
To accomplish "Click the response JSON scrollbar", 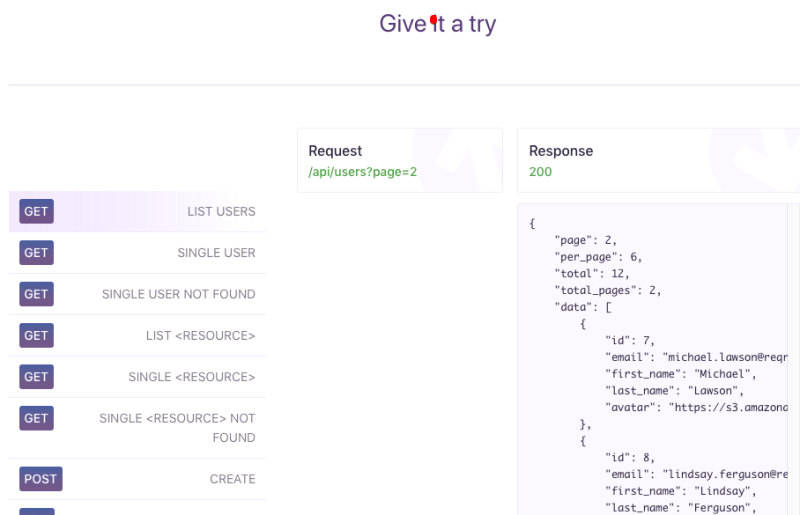I will click(x=793, y=359).
